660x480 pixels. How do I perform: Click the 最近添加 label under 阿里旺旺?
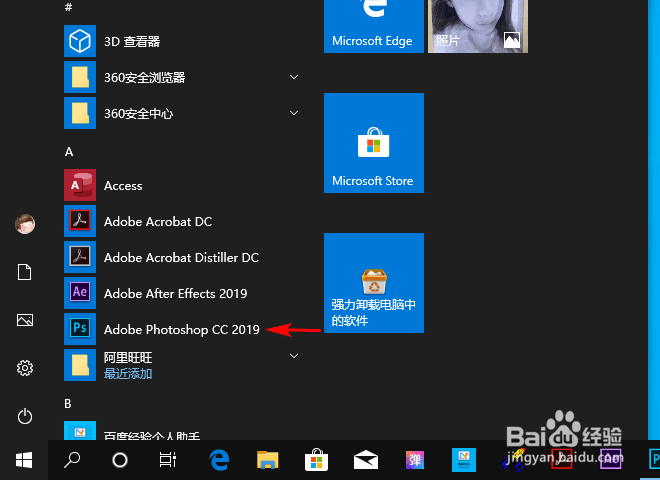128,373
